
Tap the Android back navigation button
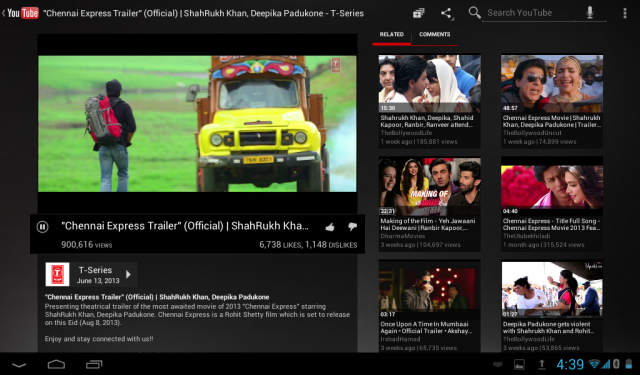pos(19,365)
